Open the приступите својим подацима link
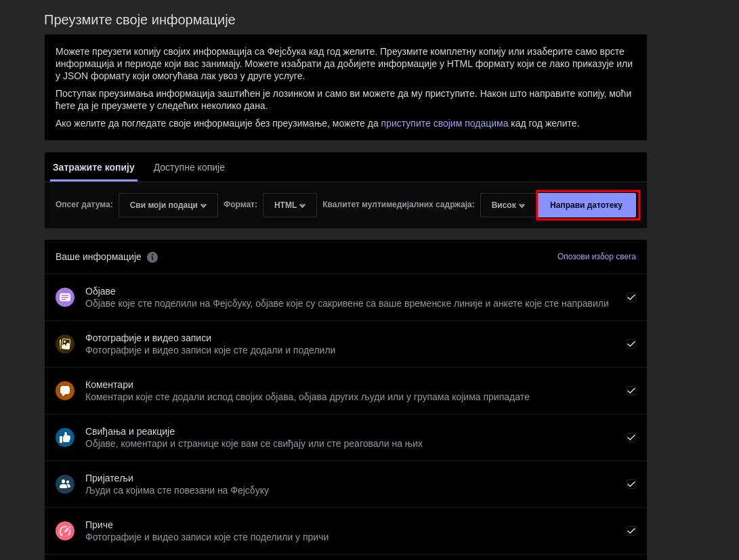Screen dimensions: 739x560 (x=444, y=123)
